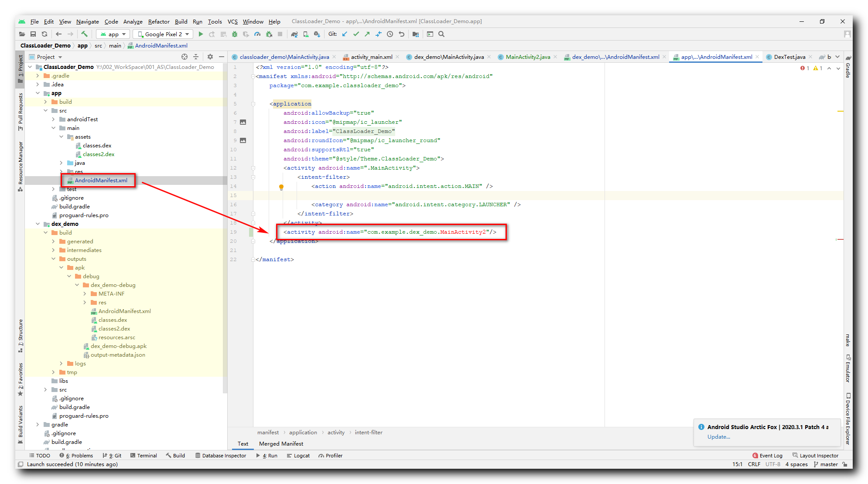This screenshot has height=484, width=868.
Task: Run the app with green play button
Action: 201,34
